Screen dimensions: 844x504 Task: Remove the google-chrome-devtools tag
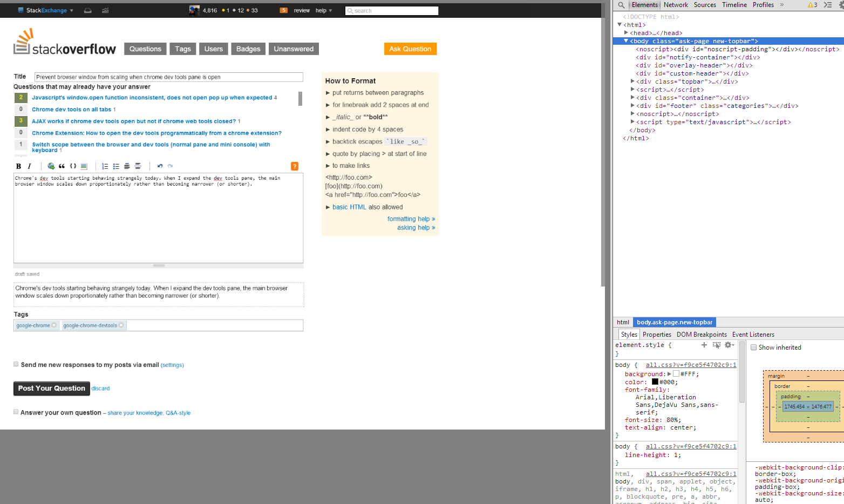point(121,325)
